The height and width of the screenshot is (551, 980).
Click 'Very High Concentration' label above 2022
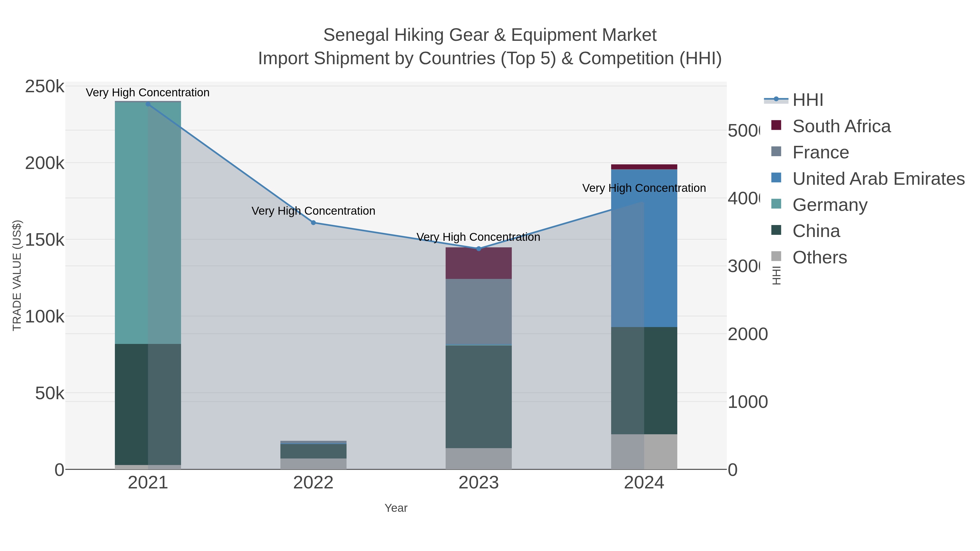click(314, 211)
